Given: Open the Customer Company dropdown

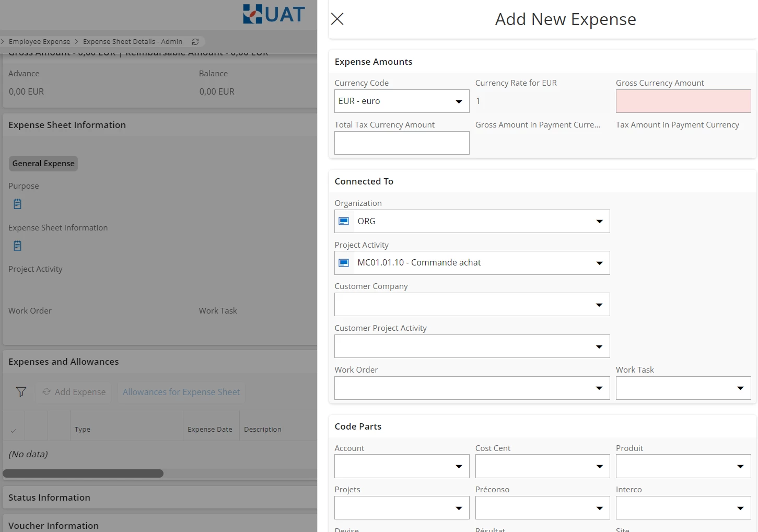Looking at the screenshot, I should (599, 305).
